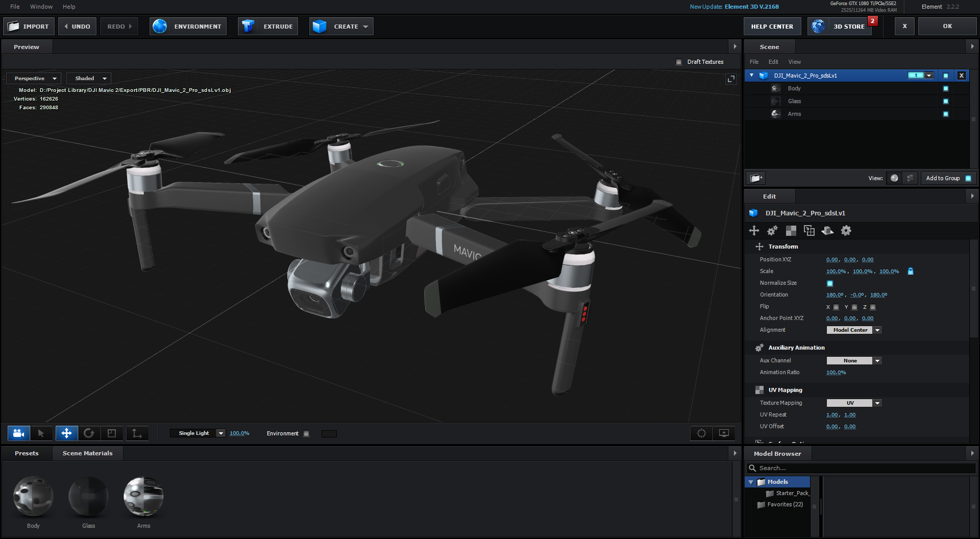The image size is (980, 539).
Task: Open the group number dropdown on the DJI model row
Action: pyautogui.click(x=929, y=76)
